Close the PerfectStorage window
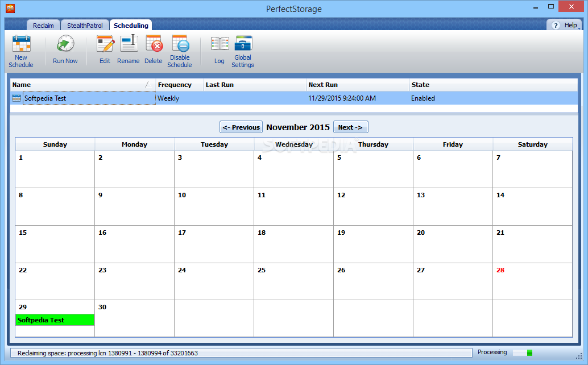 tap(571, 6)
